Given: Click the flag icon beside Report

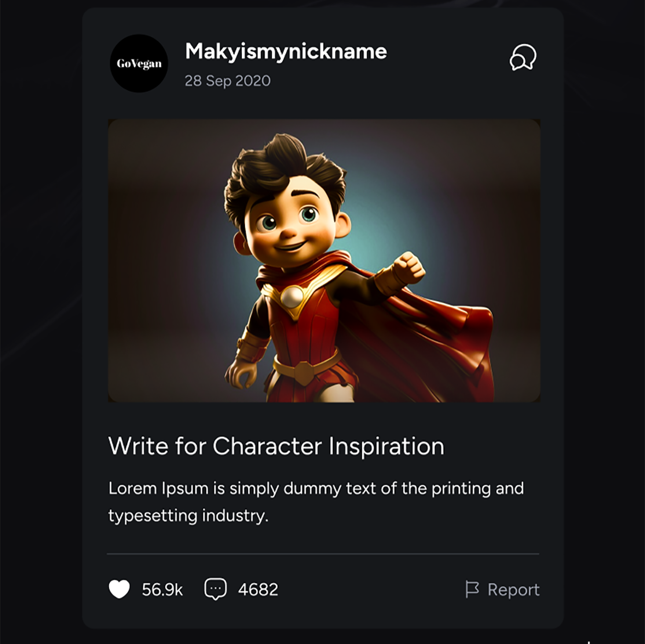Looking at the screenshot, I should coord(472,589).
